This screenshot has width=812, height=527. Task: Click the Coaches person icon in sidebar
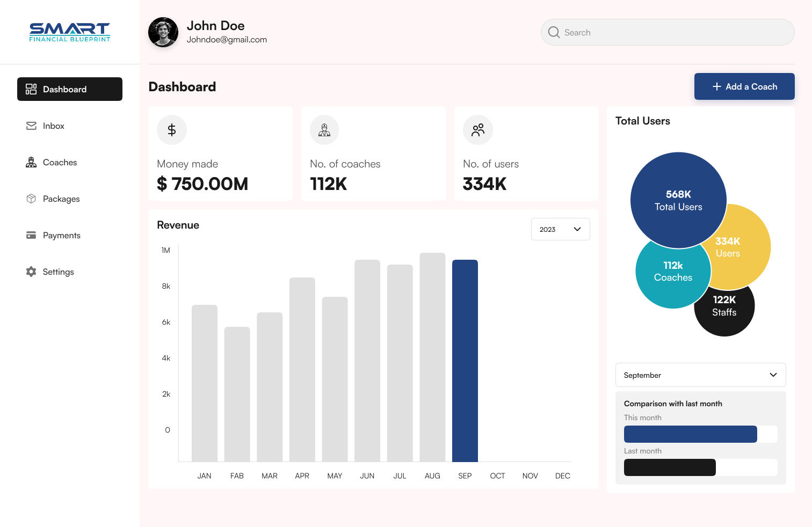coord(31,163)
